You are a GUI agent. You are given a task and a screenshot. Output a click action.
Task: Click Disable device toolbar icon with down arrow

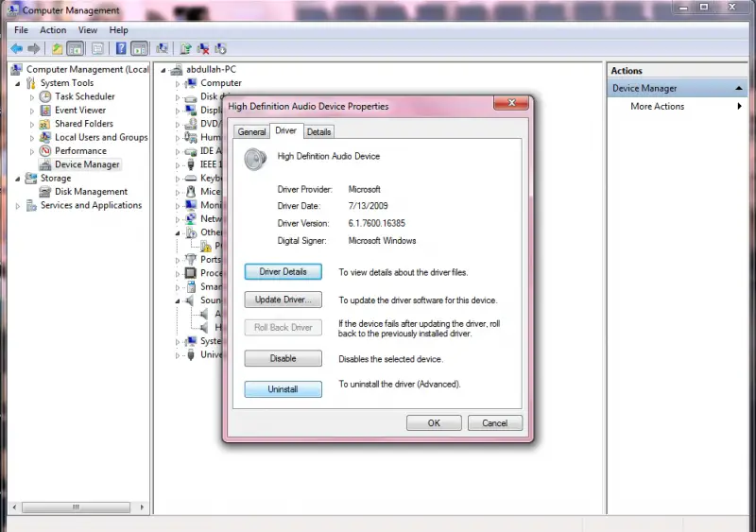(220, 48)
